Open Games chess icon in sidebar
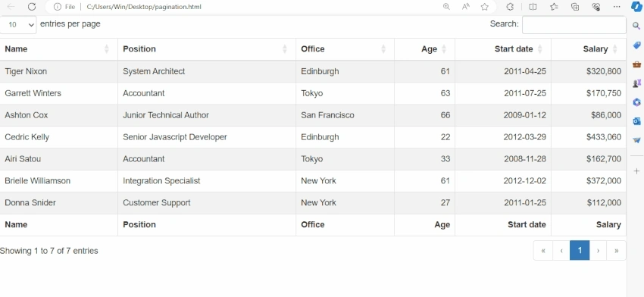Image resolution: width=644 pixels, height=297 pixels. click(636, 83)
